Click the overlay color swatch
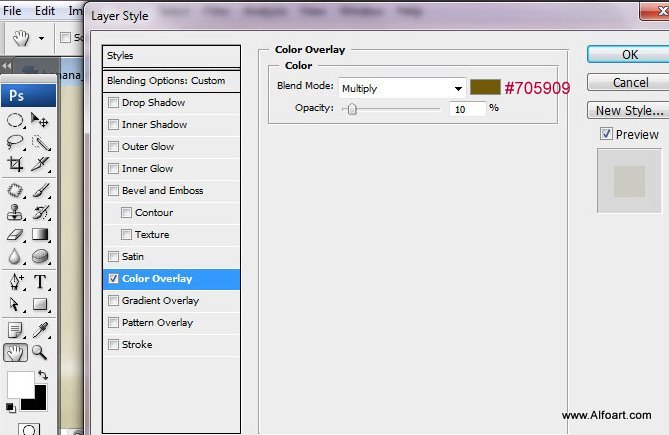 pyautogui.click(x=485, y=87)
